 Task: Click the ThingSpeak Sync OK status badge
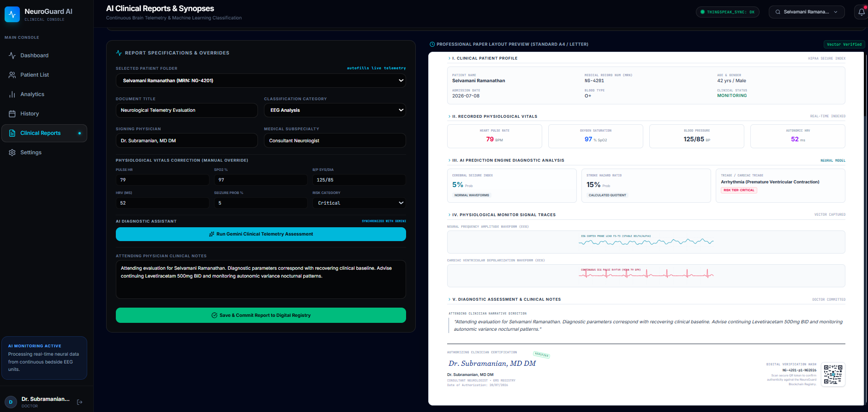click(728, 12)
